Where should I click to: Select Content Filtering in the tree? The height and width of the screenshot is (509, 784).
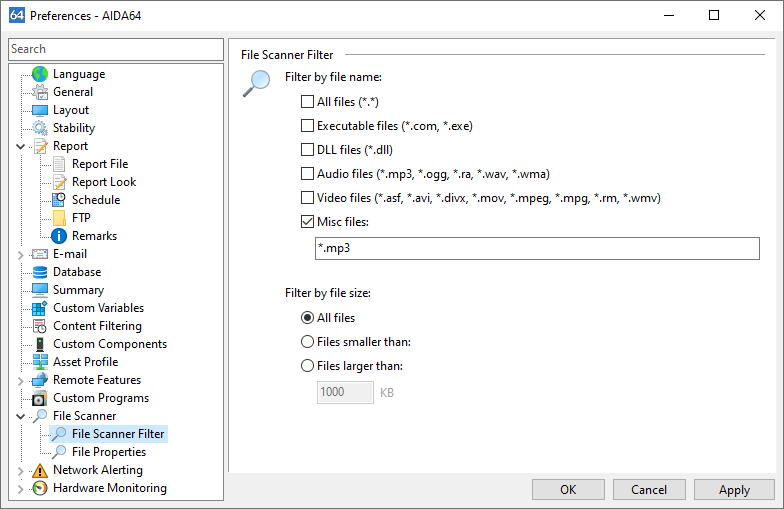pos(98,326)
